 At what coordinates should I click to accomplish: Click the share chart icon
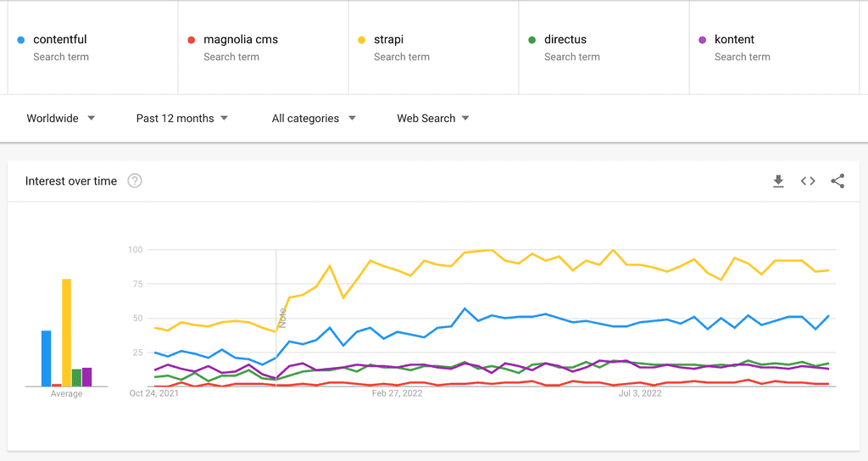pyautogui.click(x=837, y=181)
